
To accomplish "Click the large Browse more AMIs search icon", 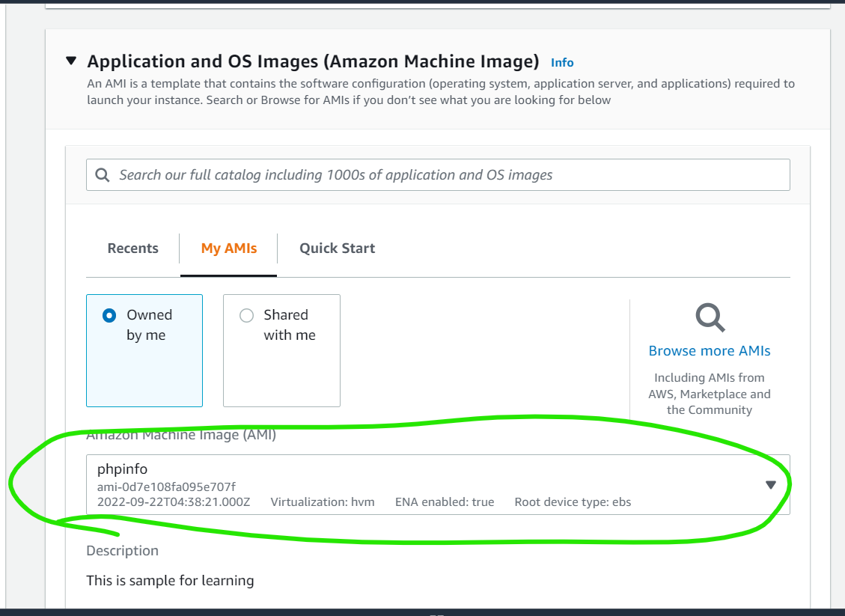I will coord(709,317).
